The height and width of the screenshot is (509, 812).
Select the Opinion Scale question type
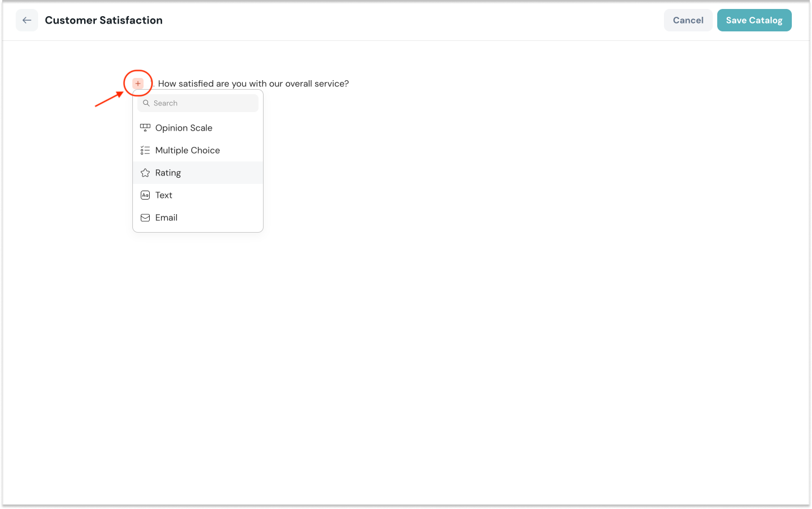pyautogui.click(x=184, y=128)
